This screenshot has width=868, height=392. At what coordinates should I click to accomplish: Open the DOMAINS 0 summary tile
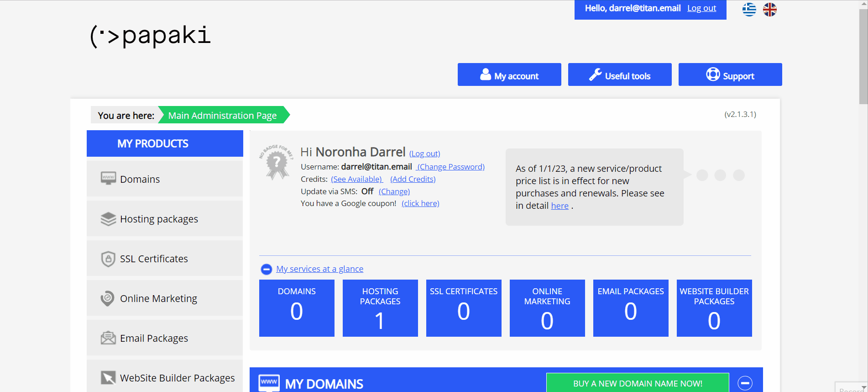coord(297,308)
